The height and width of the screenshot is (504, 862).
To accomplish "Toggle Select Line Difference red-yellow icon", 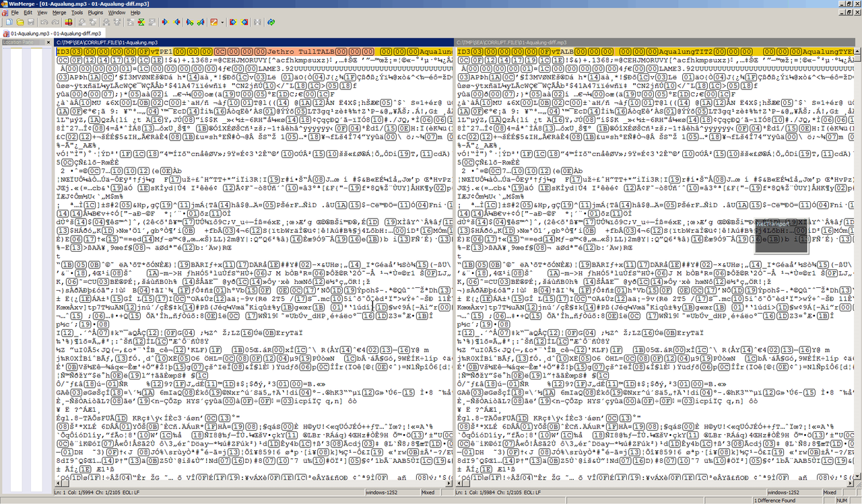I will click(x=69, y=22).
